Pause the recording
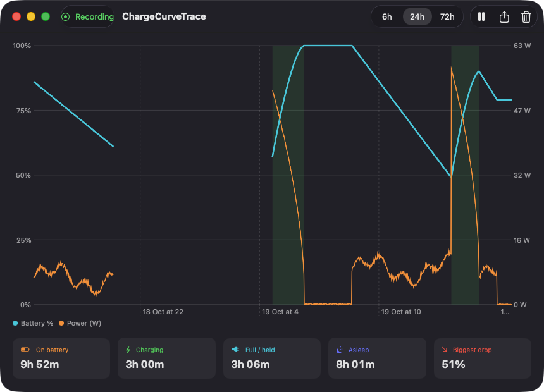The width and height of the screenshot is (544, 392). tap(481, 16)
